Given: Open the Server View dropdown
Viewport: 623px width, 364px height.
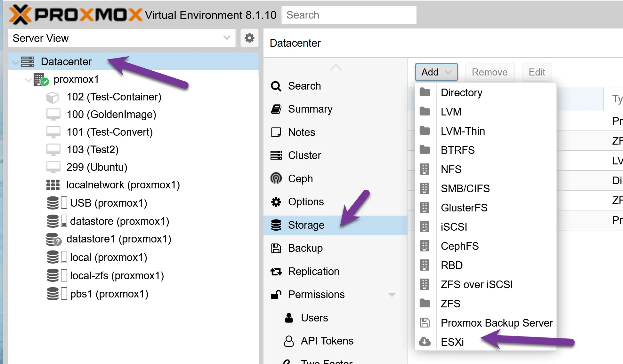Looking at the screenshot, I should pyautogui.click(x=227, y=38).
